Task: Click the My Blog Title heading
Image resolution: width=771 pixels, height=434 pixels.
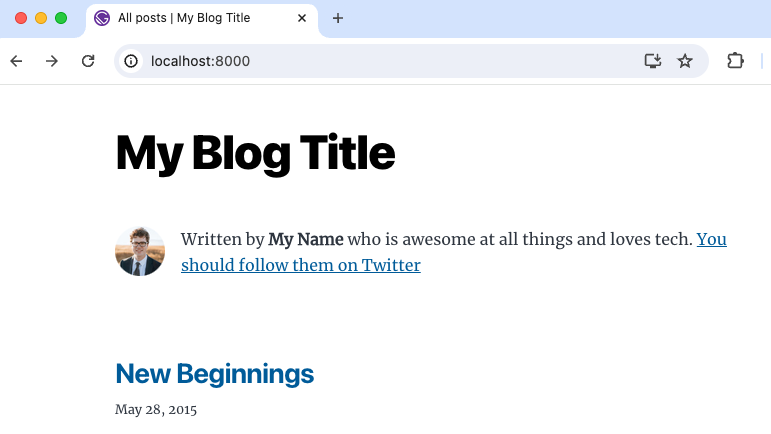Action: [255, 153]
